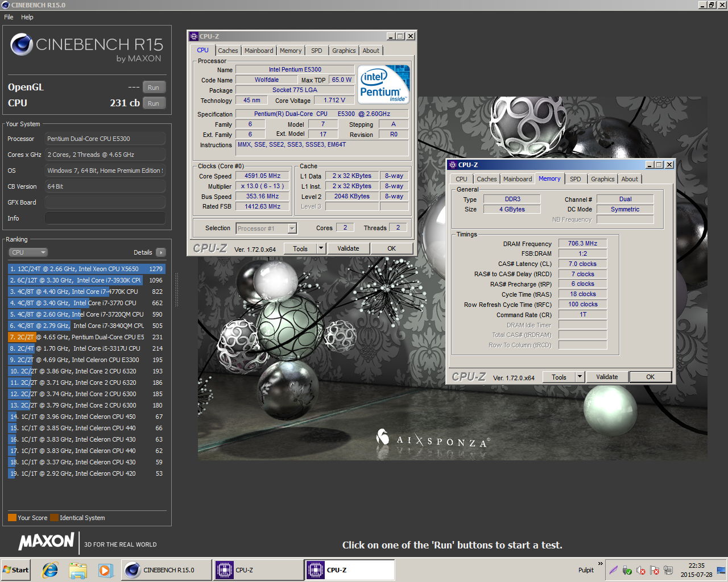Switch to Mainboard tab in CPU-Z CPU window

[x=259, y=51]
